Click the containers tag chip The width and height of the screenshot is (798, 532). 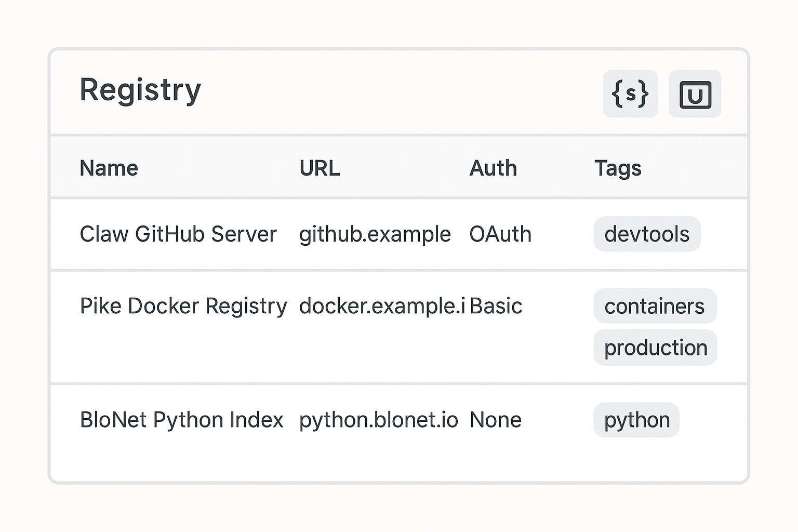(655, 306)
